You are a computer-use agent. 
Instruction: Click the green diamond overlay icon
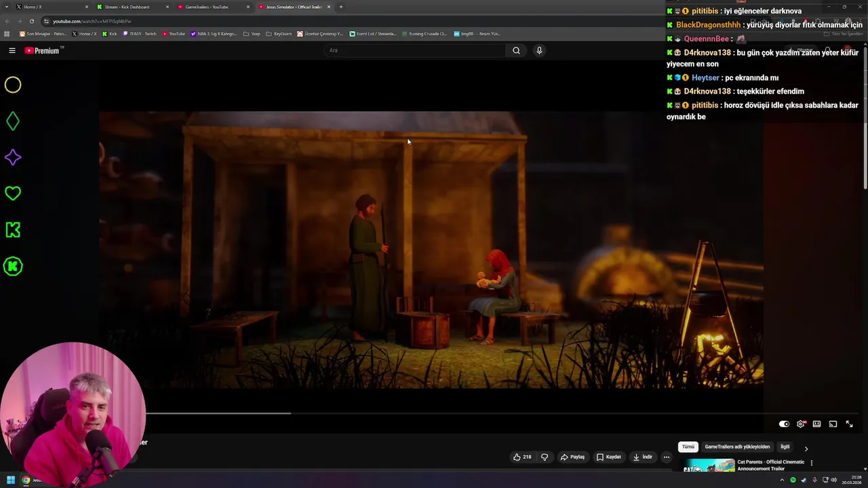(13, 121)
